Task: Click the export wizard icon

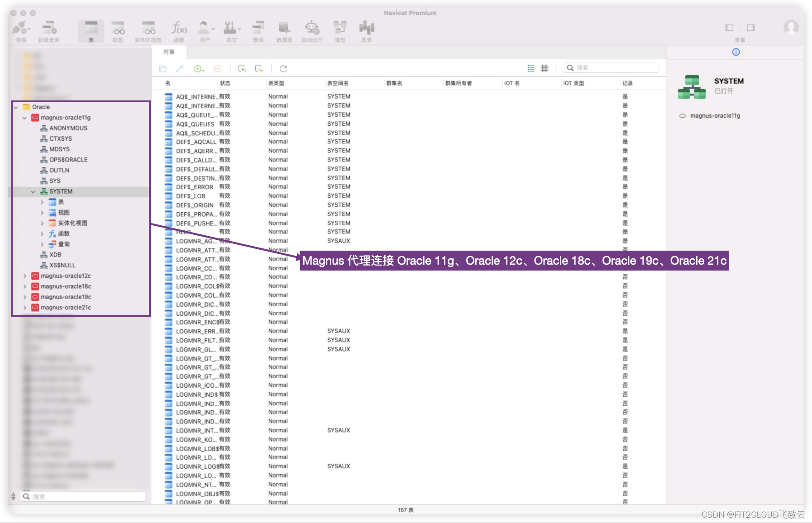Action: pyautogui.click(x=259, y=69)
